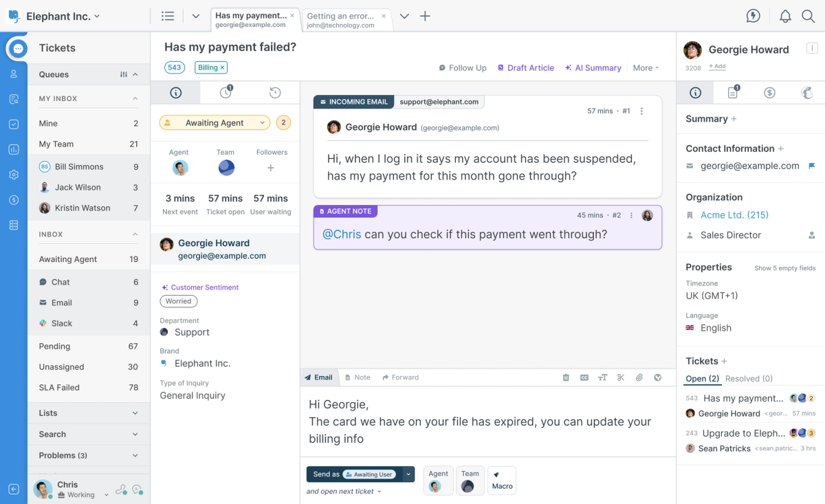Collapse the My Inbox section

[135, 99]
